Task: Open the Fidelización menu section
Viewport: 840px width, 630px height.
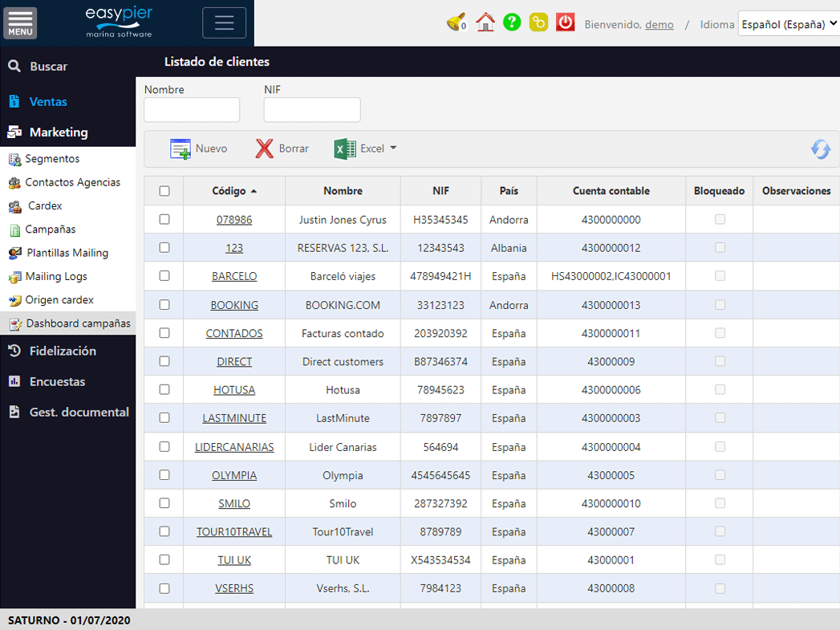Action: point(63,351)
